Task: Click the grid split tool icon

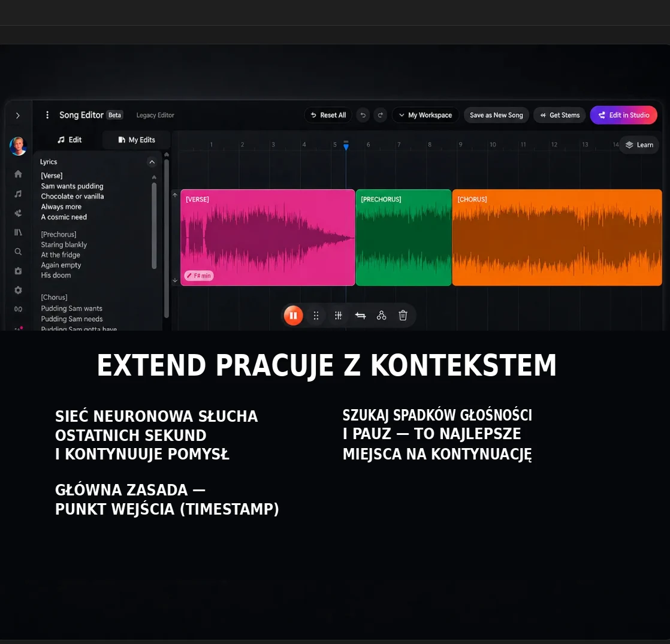Action: (338, 316)
